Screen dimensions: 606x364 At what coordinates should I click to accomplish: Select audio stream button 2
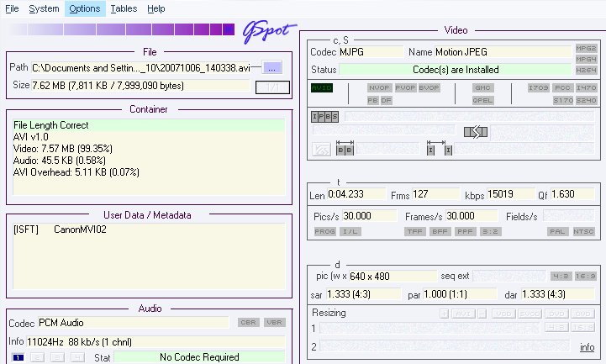(x=38, y=357)
